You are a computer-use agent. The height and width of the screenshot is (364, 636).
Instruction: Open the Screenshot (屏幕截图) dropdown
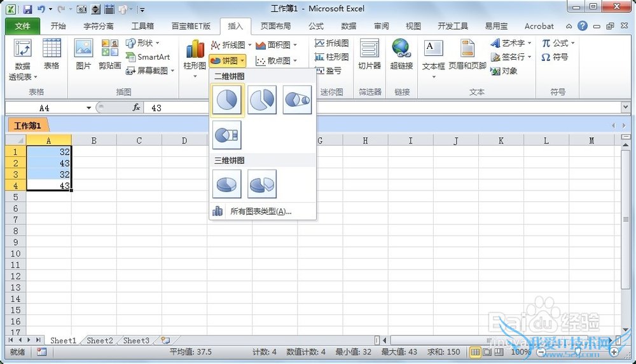click(150, 71)
